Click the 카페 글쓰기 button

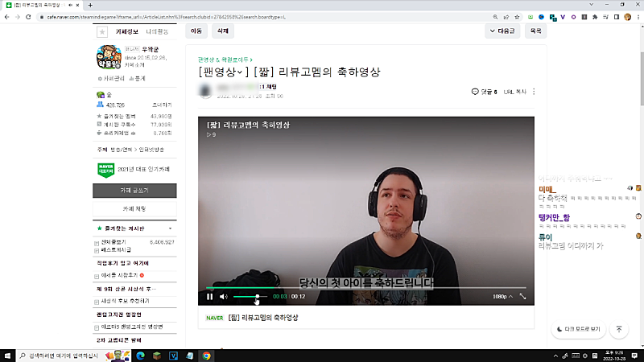tap(134, 191)
